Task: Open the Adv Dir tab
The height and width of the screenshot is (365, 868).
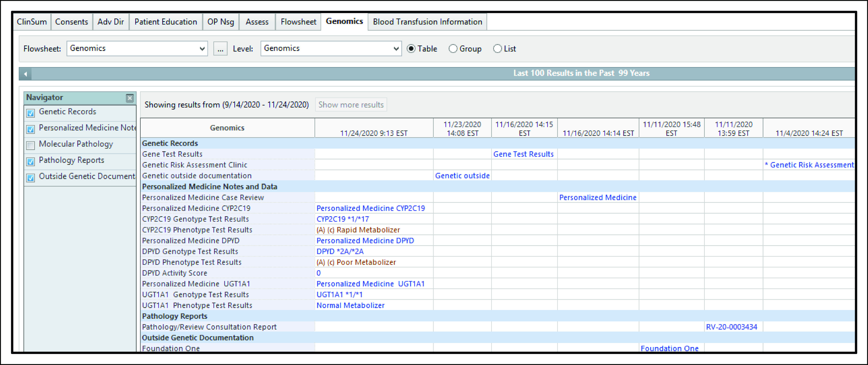Action: [111, 22]
